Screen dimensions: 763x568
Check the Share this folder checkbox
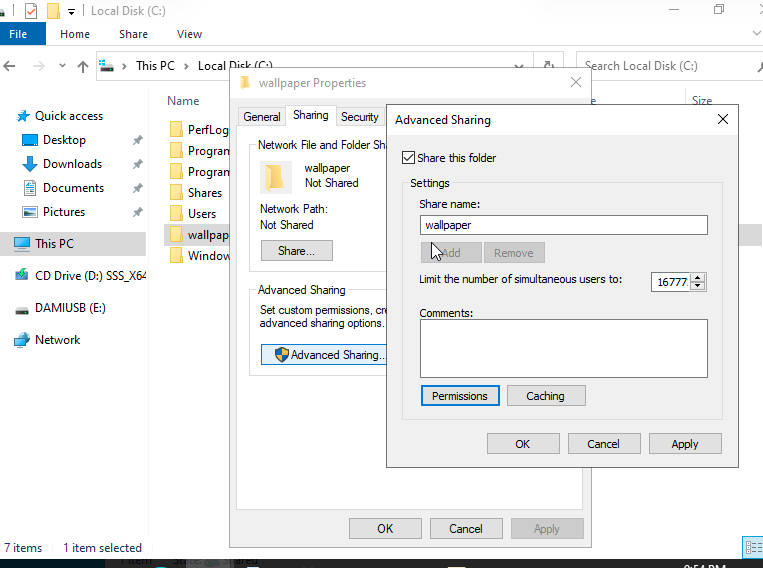pyautogui.click(x=408, y=158)
